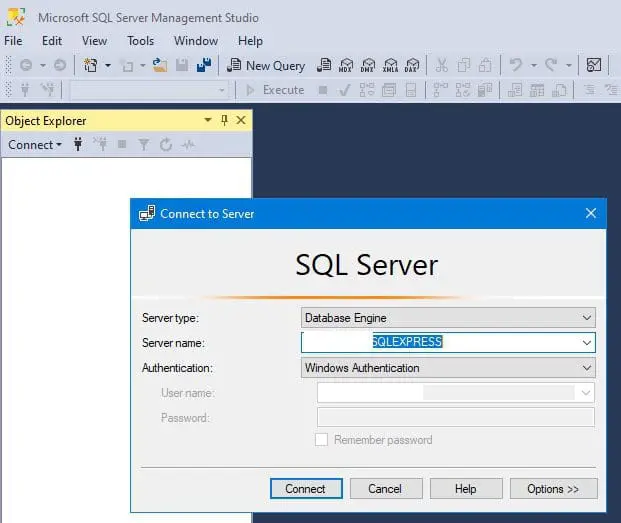Click the Cancel Executing Query stop icon
Viewport: 621px width, 523px height.
323,90
